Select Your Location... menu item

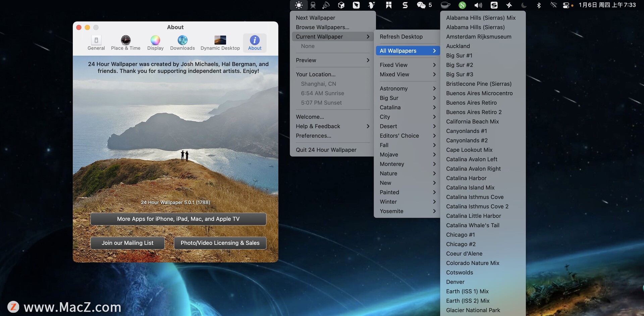[x=332, y=74]
